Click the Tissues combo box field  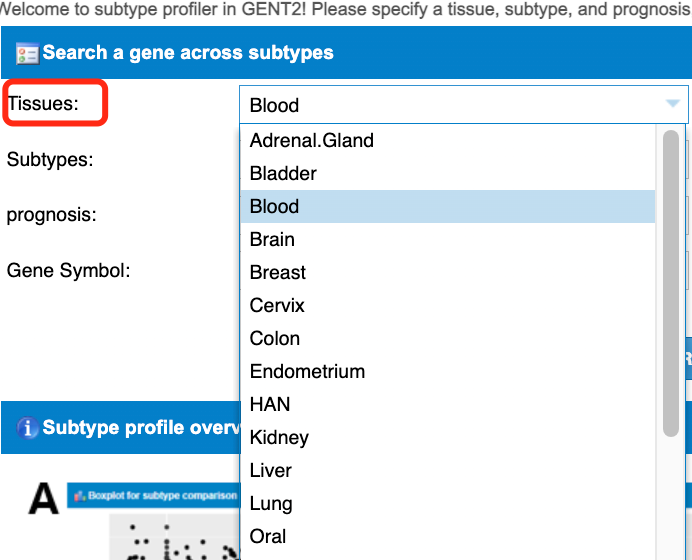point(450,105)
